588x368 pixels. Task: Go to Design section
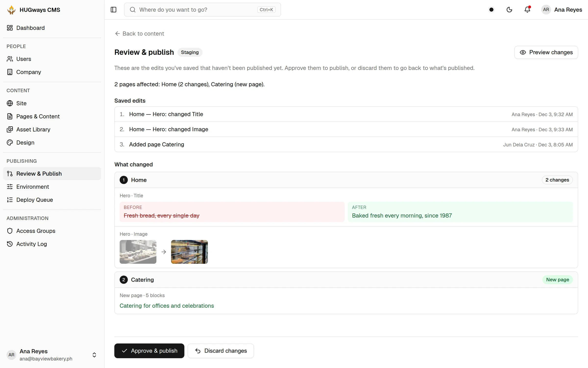[x=52, y=143]
